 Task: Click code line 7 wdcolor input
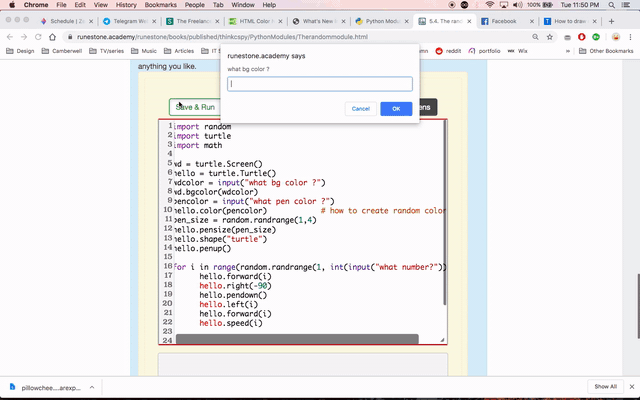(249, 182)
